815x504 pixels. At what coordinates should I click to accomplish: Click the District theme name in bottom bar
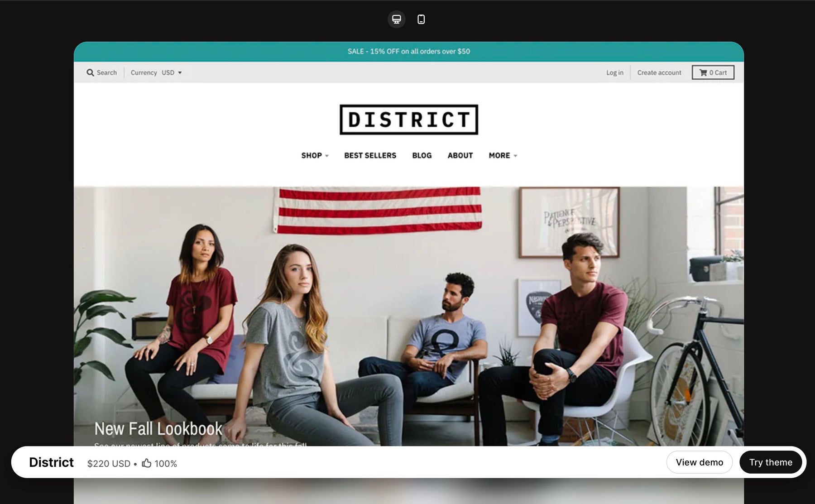pyautogui.click(x=51, y=462)
